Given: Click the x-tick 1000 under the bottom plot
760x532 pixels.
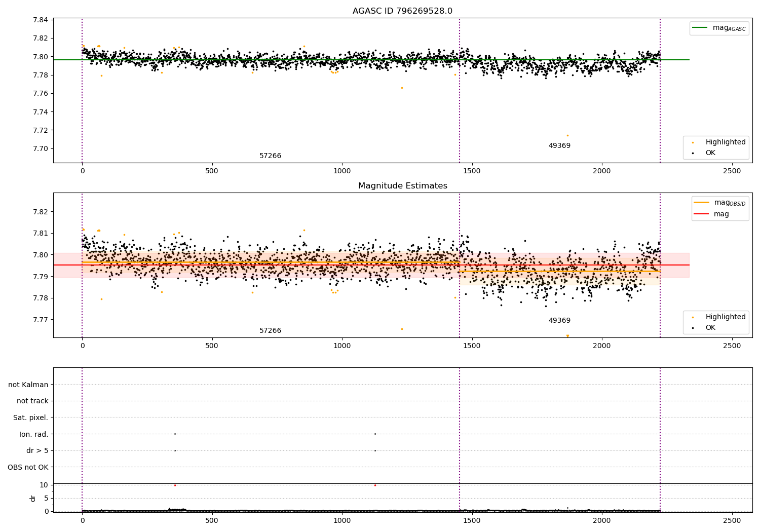Looking at the screenshot, I should click(342, 520).
